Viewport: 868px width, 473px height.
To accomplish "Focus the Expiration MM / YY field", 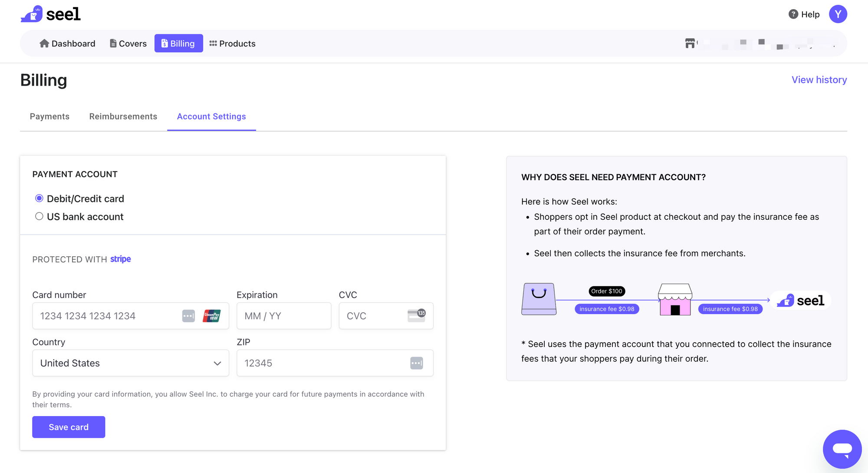I will coord(283,316).
